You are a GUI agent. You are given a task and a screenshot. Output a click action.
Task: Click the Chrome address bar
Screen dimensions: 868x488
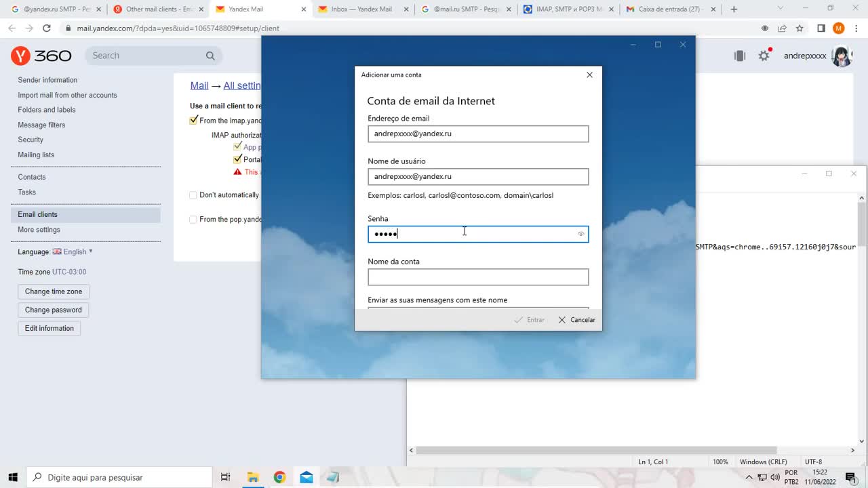pyautogui.click(x=407, y=28)
